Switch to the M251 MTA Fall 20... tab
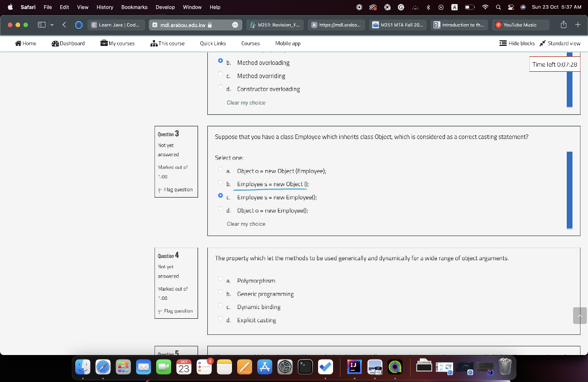Screen dimensions: 588x382 pos(398,25)
